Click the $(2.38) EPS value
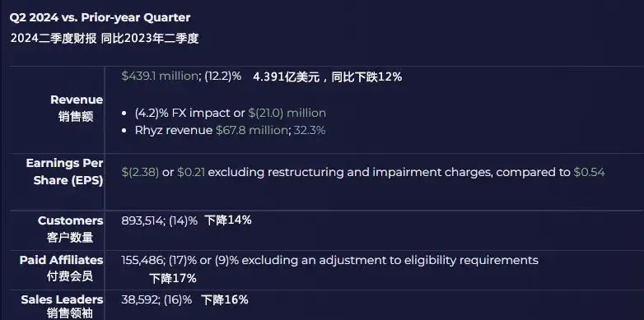Screen dimensions: 644x320 click(x=140, y=172)
